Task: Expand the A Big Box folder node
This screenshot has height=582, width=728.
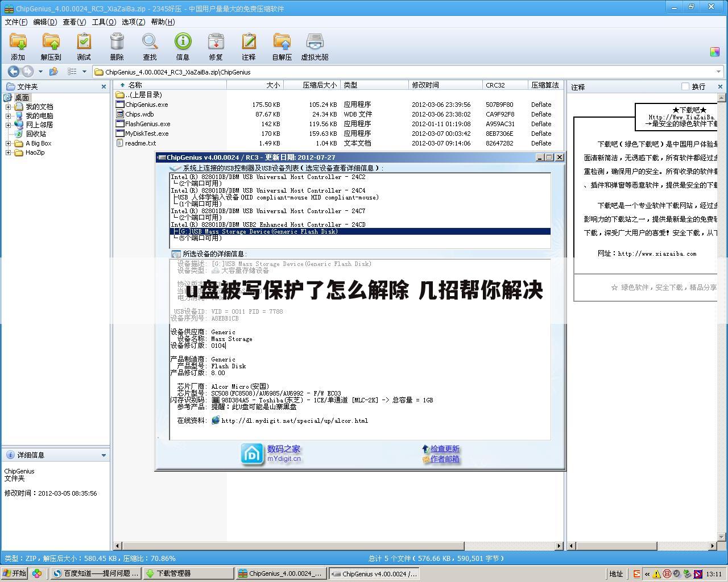Action: 9,144
